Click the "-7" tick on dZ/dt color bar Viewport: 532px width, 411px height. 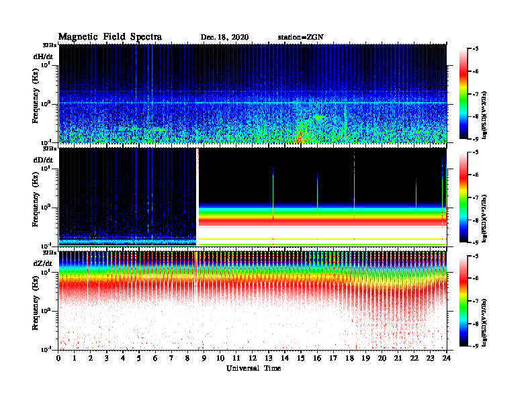pyautogui.click(x=476, y=301)
